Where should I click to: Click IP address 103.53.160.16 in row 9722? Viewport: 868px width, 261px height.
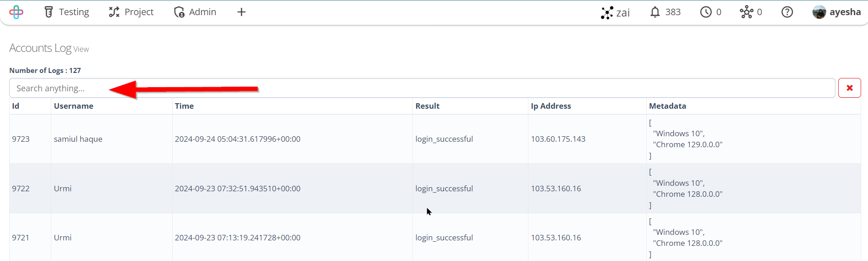[556, 189]
